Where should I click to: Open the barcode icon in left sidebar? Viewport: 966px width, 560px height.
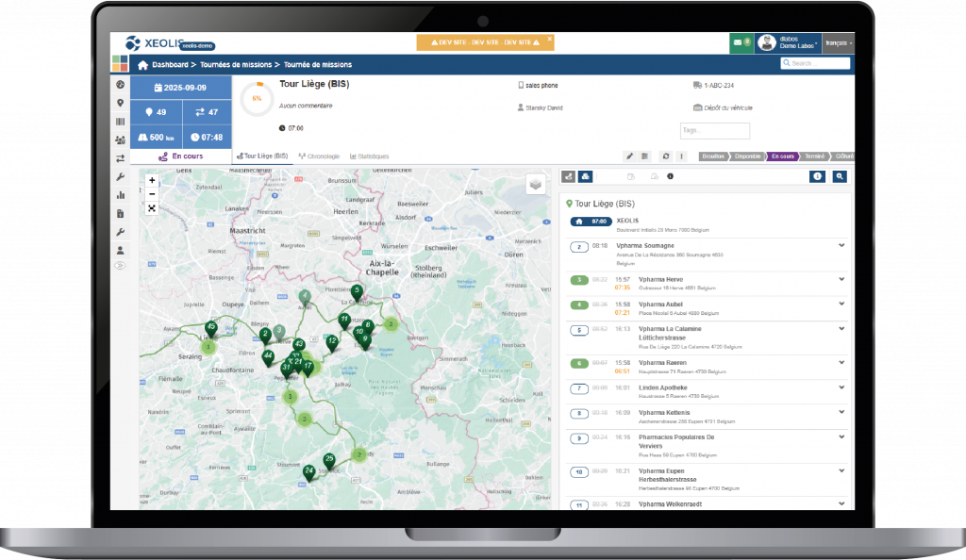point(120,122)
